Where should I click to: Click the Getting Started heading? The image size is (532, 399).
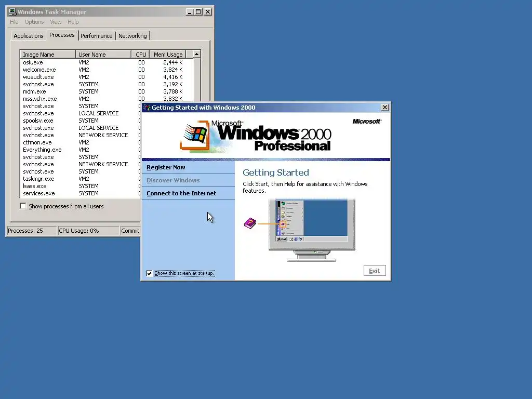click(276, 172)
